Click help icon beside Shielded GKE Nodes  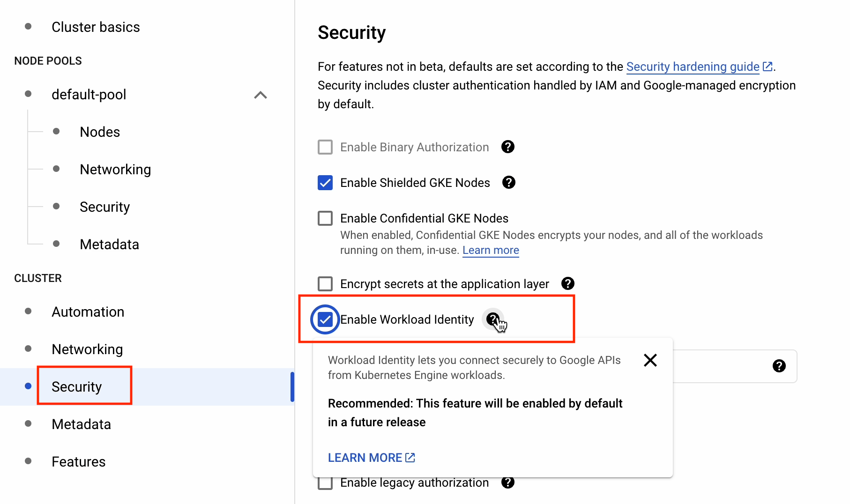tap(508, 183)
